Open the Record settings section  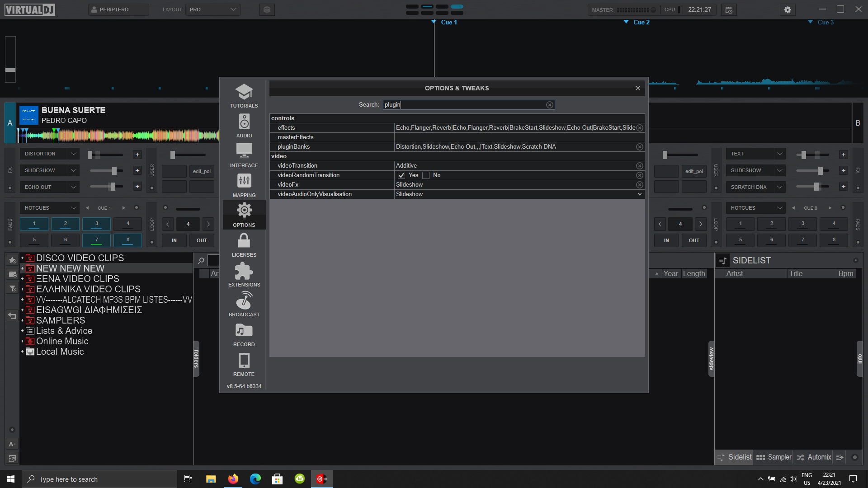(244, 334)
